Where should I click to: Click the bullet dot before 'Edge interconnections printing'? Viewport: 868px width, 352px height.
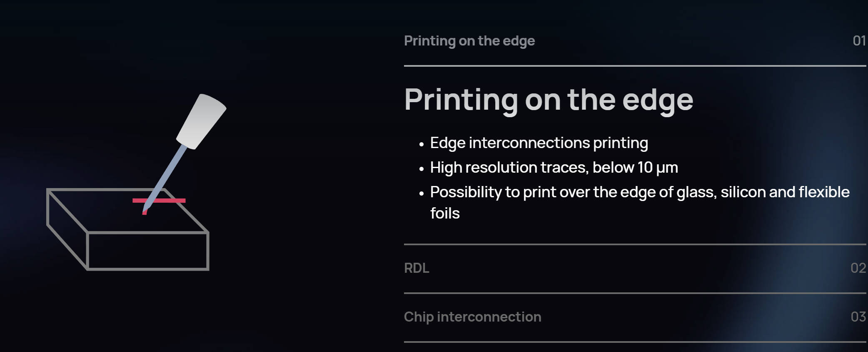(x=422, y=145)
